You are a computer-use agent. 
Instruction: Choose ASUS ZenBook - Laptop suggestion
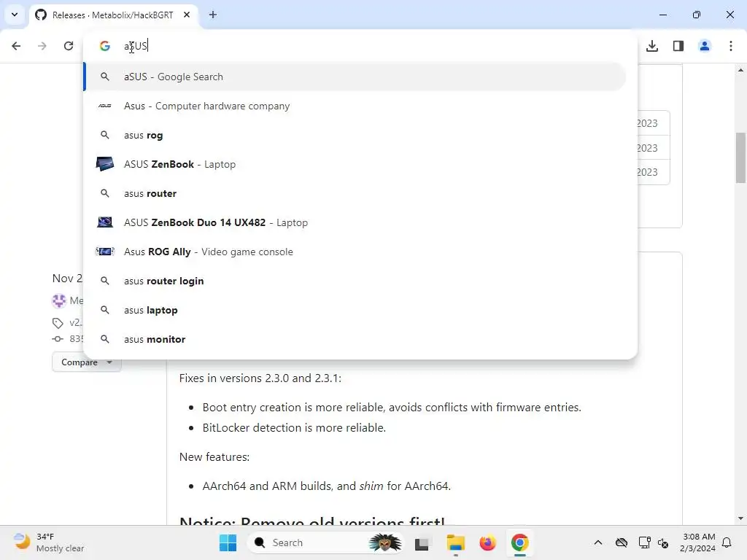pyautogui.click(x=355, y=164)
